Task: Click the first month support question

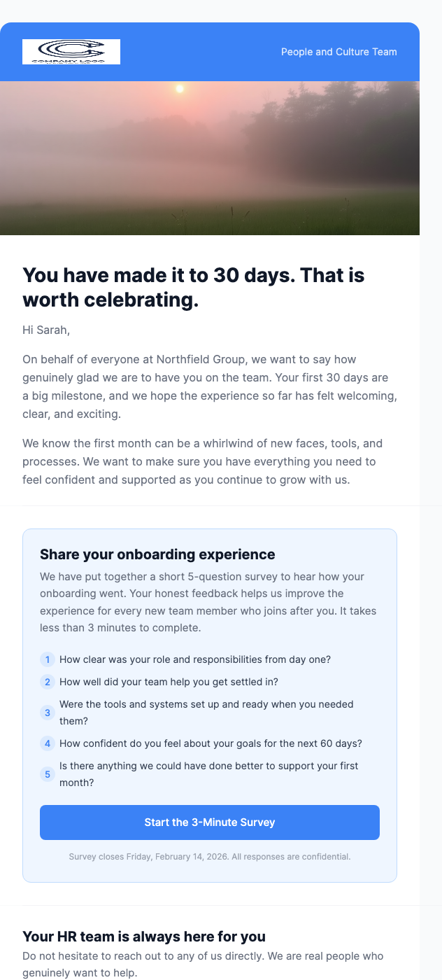Action: (209, 773)
